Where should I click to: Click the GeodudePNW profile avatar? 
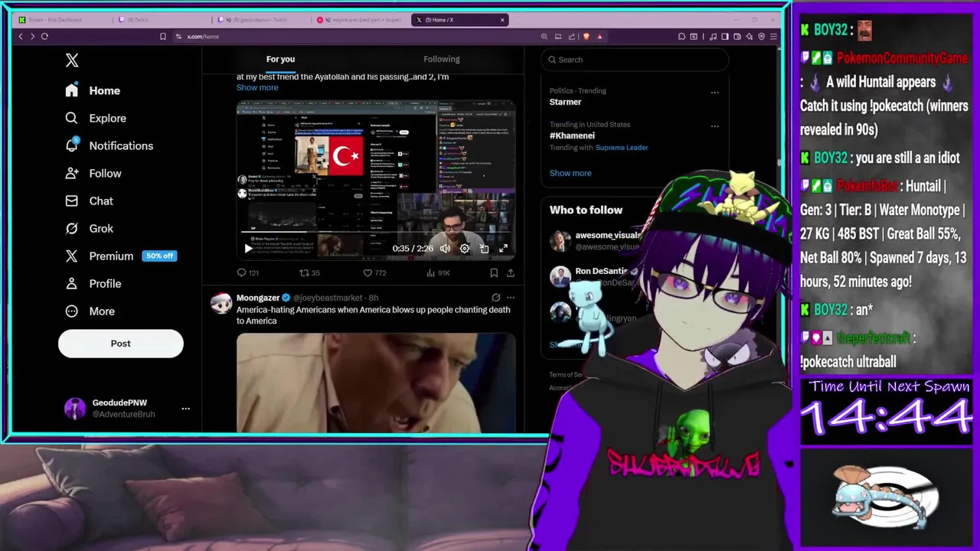(x=75, y=408)
